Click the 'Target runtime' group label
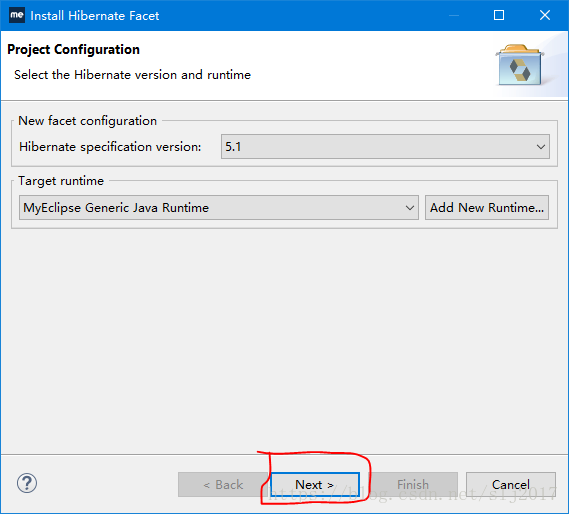 61,181
